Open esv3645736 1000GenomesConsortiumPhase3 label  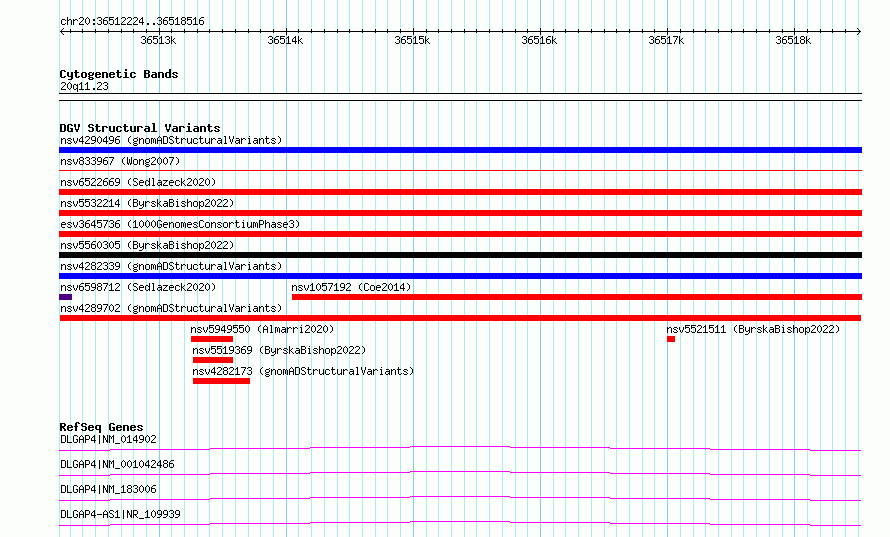pos(180,224)
